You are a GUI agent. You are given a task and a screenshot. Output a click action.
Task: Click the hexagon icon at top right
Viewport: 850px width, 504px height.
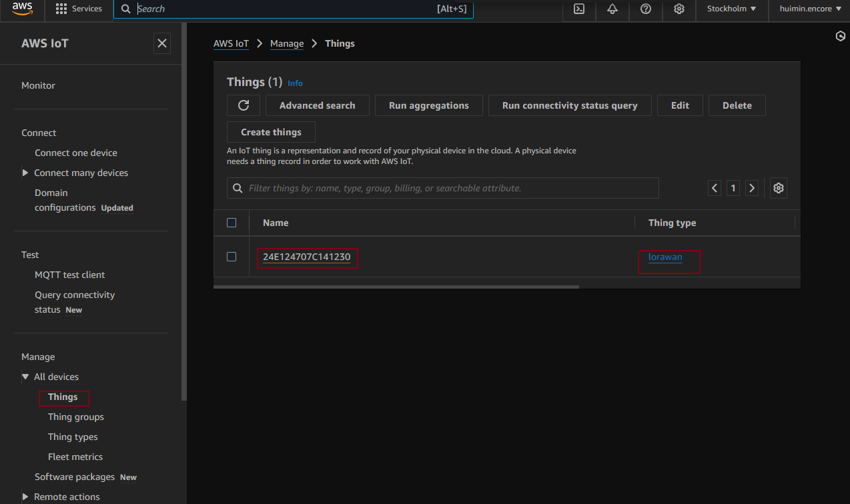841,36
